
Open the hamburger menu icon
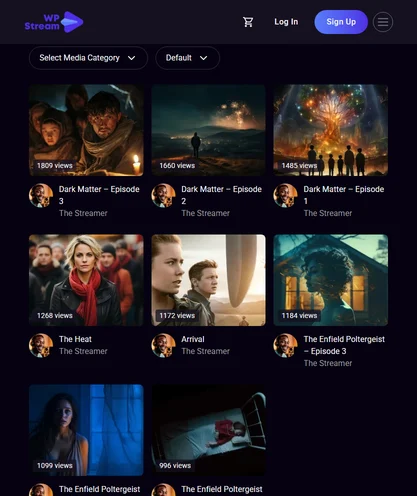tap(383, 22)
